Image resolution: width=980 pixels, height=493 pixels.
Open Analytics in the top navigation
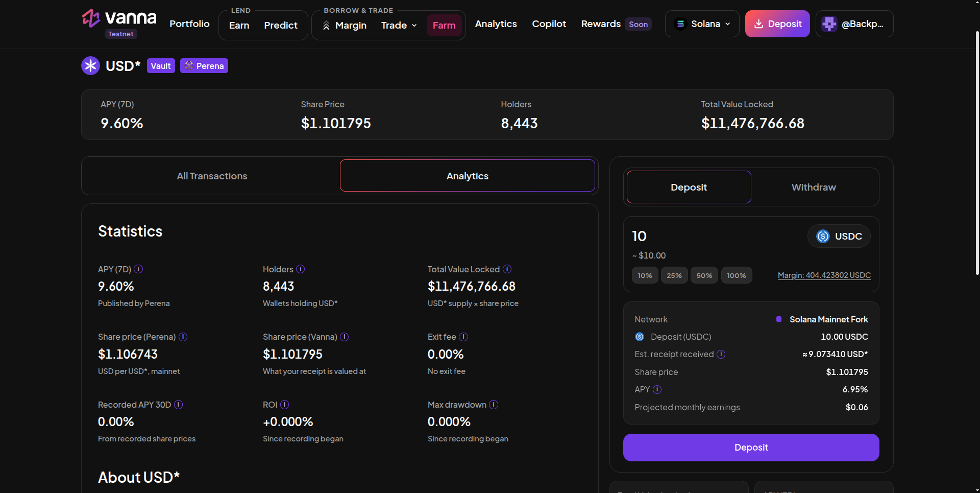pos(496,24)
